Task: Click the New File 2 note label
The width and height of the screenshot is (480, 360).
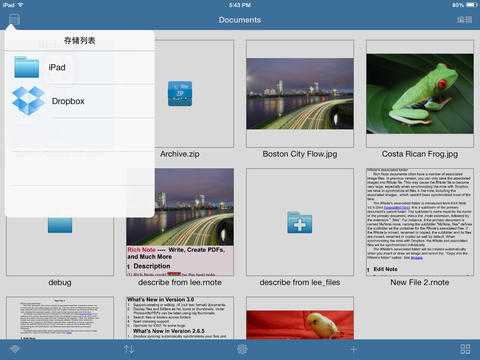Action: coord(420,283)
